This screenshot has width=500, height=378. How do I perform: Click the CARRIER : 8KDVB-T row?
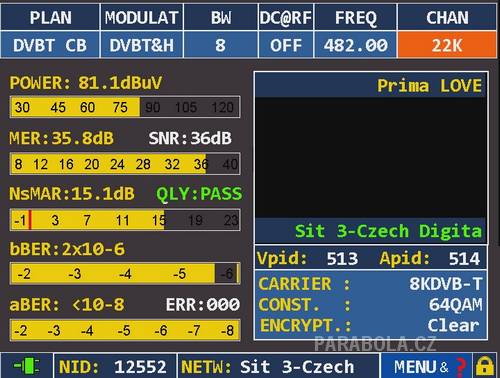[x=371, y=284]
